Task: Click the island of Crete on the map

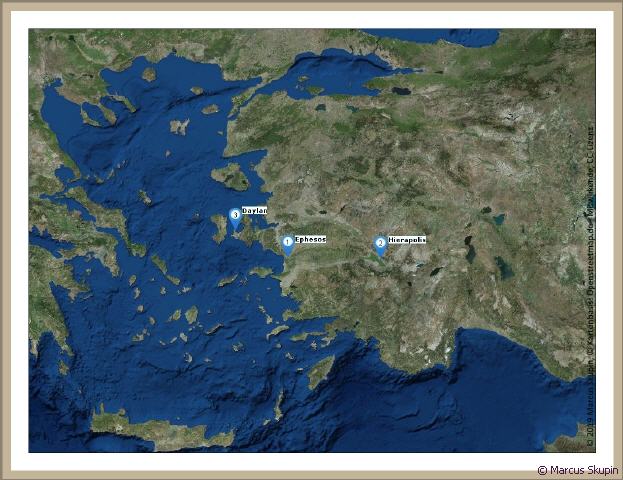Action: coord(160,430)
